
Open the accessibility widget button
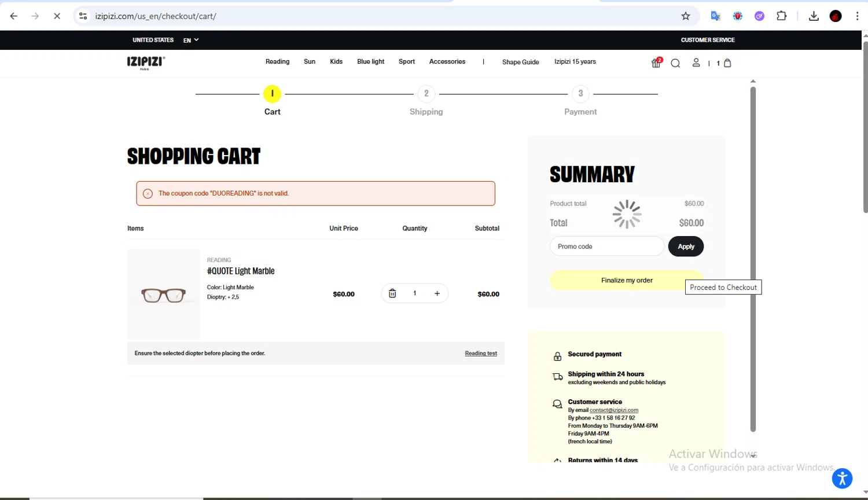point(842,479)
